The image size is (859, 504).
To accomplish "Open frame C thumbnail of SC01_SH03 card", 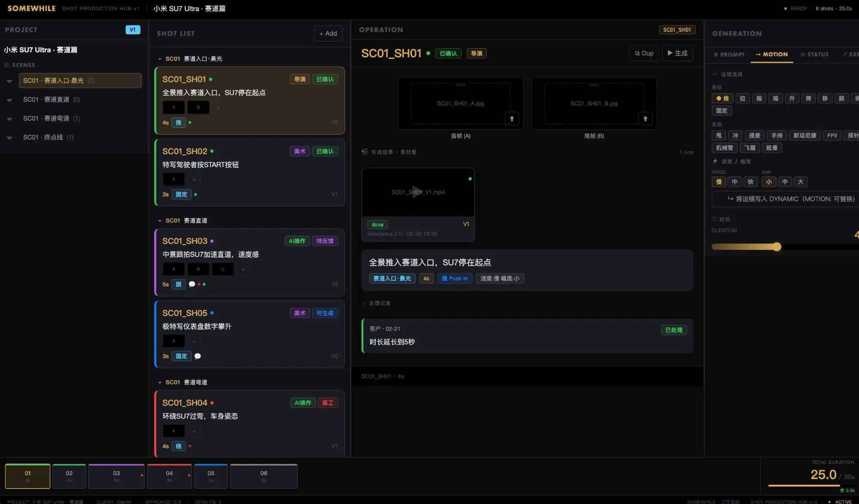I will coord(222,269).
